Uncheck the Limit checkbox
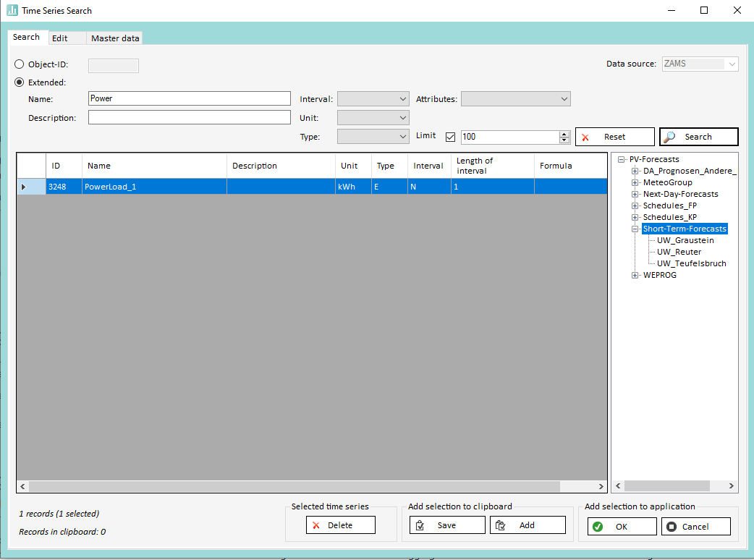 coord(451,137)
